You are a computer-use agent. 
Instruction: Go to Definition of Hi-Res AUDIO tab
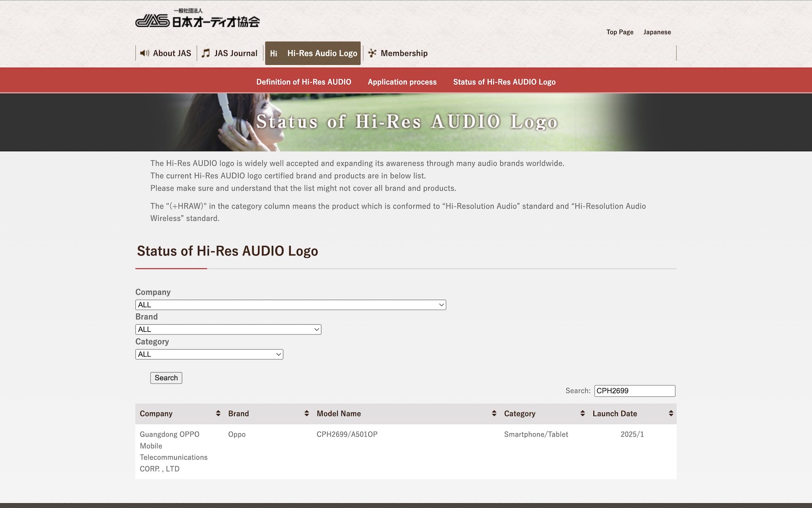pyautogui.click(x=303, y=82)
